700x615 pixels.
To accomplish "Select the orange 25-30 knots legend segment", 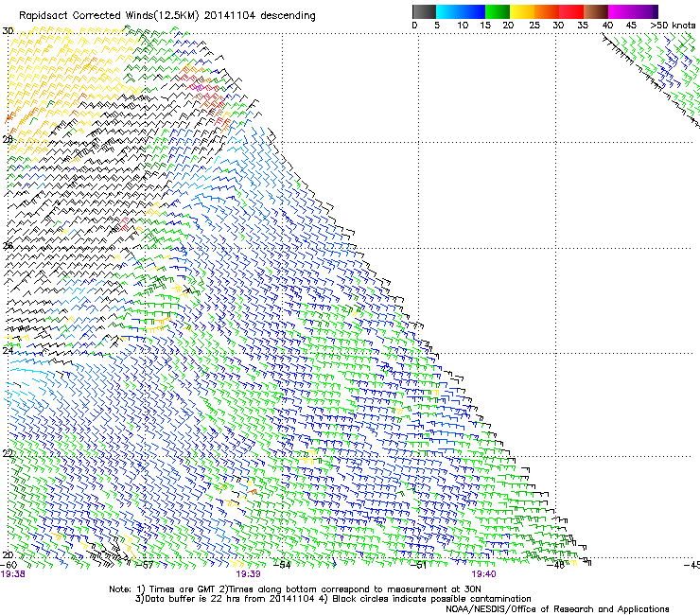I will click(547, 11).
